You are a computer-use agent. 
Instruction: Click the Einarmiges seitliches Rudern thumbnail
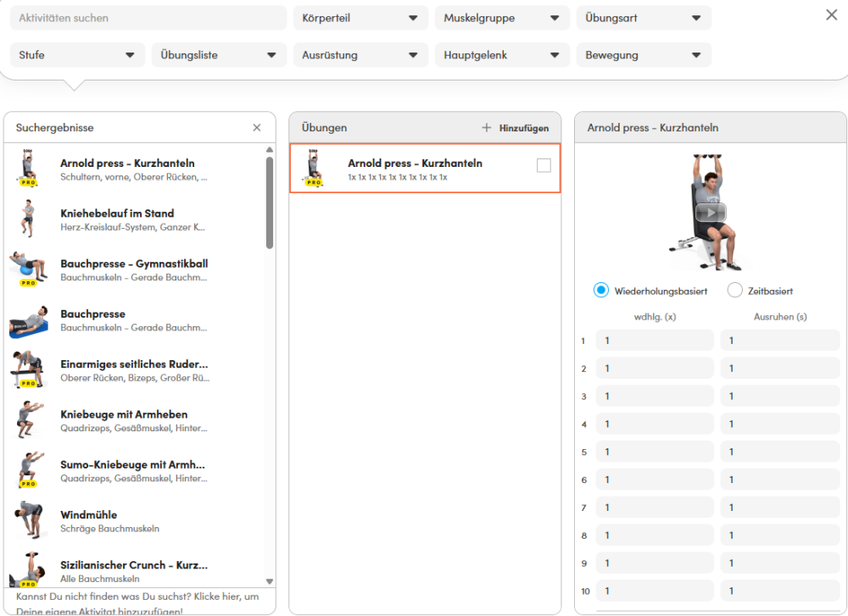[27, 369]
